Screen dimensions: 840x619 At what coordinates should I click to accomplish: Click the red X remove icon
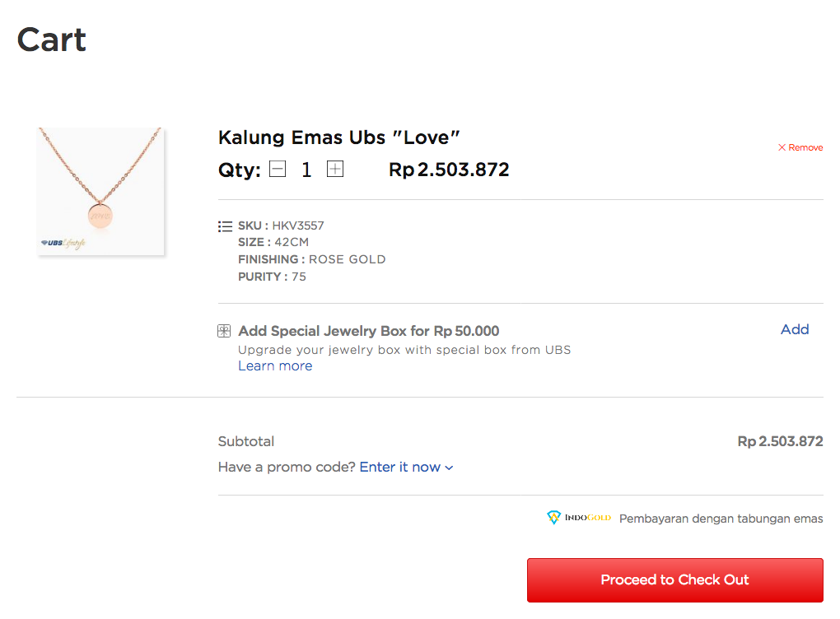click(x=782, y=147)
